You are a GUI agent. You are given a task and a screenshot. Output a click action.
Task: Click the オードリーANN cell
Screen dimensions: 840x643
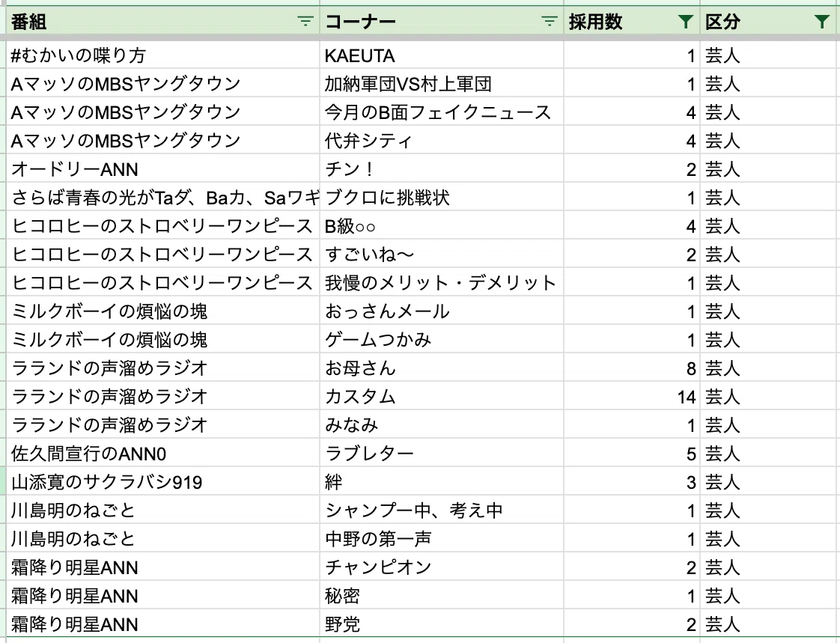163,168
